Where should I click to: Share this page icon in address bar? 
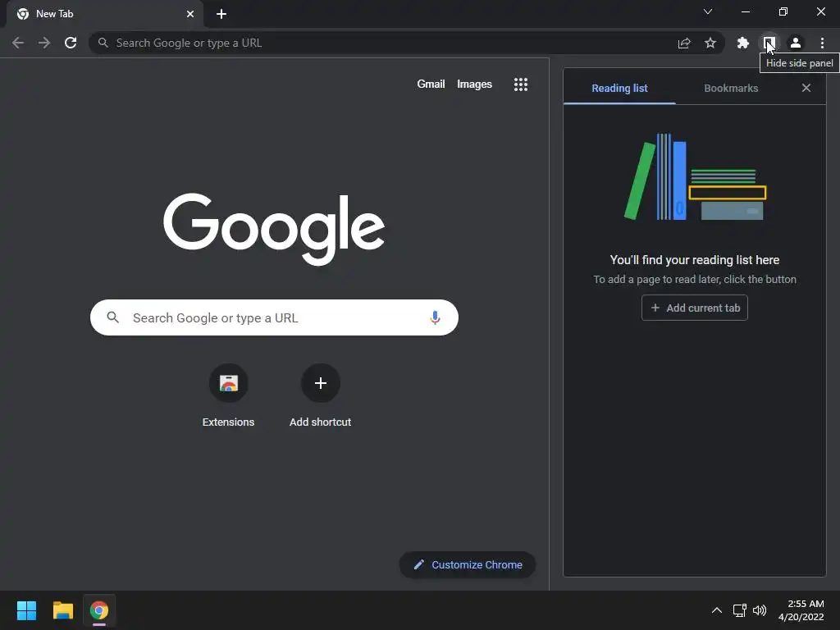pos(684,43)
